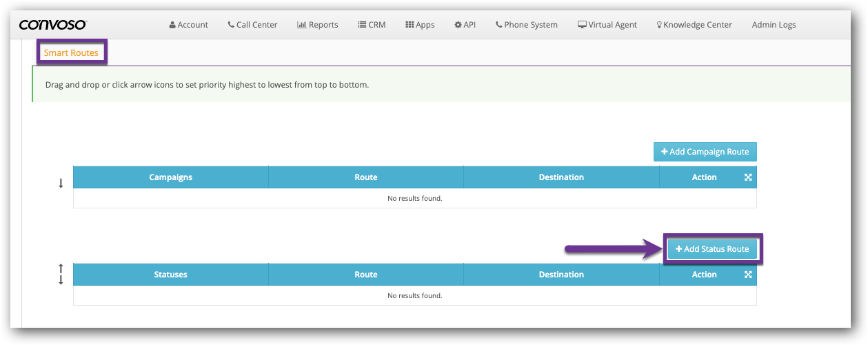Image resolution: width=868 pixels, height=345 pixels.
Task: Open the Apps menu
Action: (420, 25)
